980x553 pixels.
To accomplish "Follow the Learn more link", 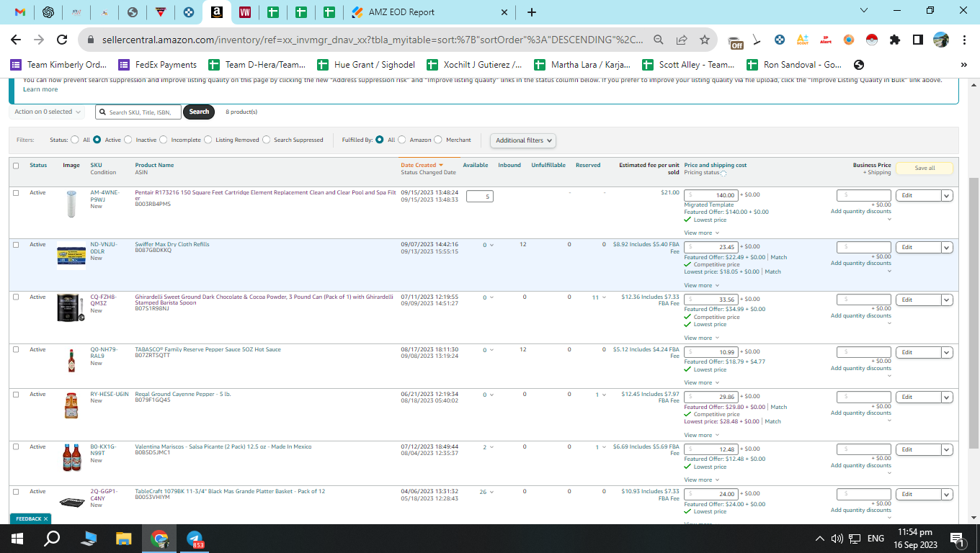I will pyautogui.click(x=40, y=89).
